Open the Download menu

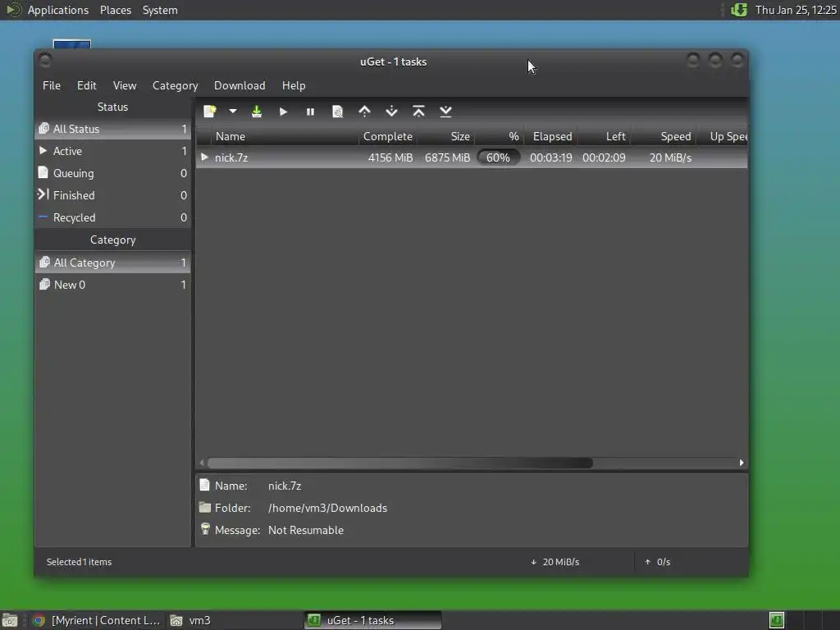(240, 85)
